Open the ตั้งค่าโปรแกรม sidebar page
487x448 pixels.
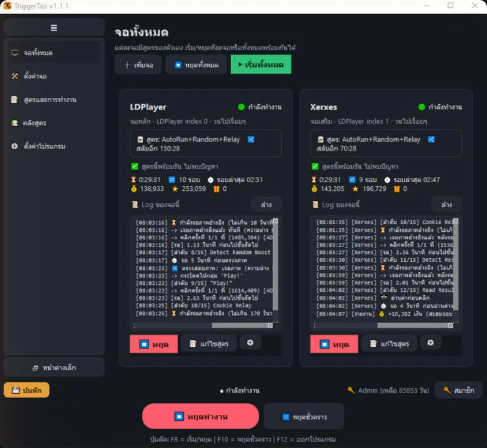click(x=54, y=146)
